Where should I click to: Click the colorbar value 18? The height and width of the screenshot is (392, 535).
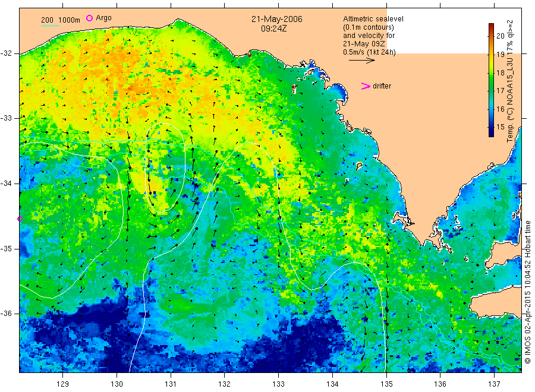tap(500, 72)
